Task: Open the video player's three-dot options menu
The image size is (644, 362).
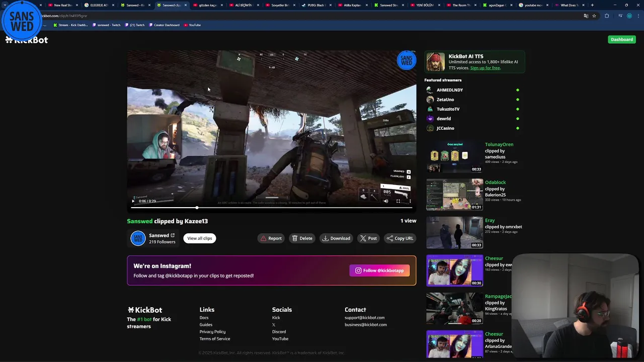Action: coord(410,201)
